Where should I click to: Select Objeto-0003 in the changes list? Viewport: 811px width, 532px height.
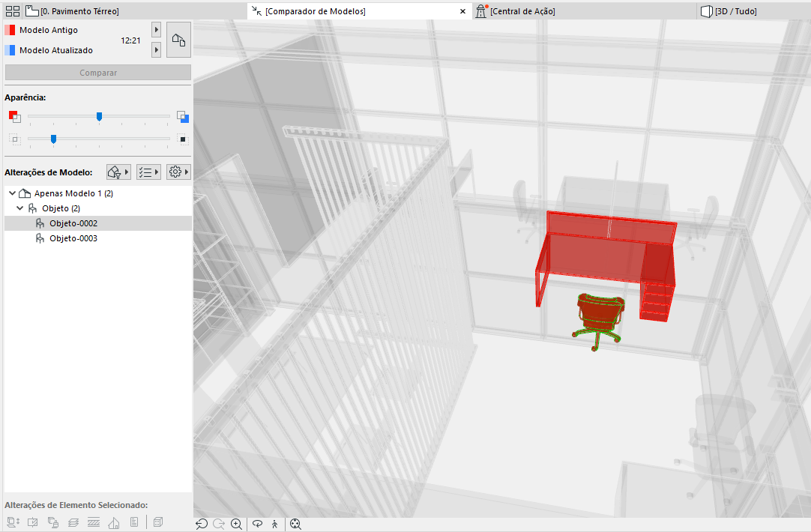[97, 238]
